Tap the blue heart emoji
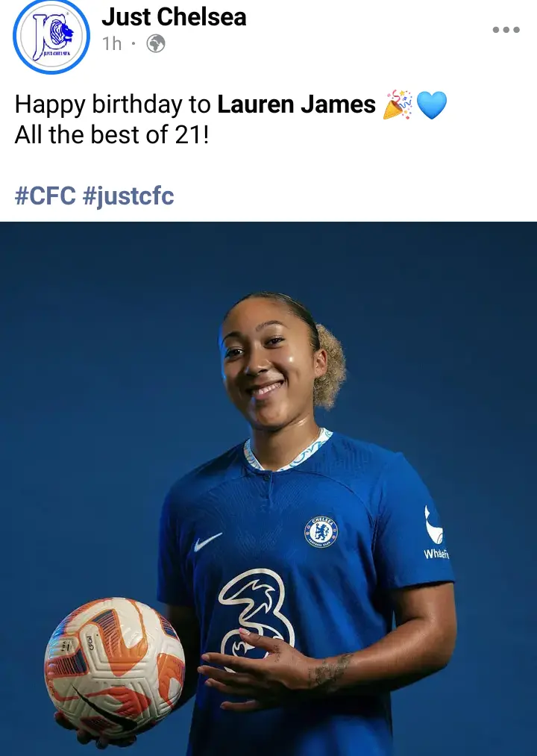Screen dimensions: 537x756 pos(431,104)
